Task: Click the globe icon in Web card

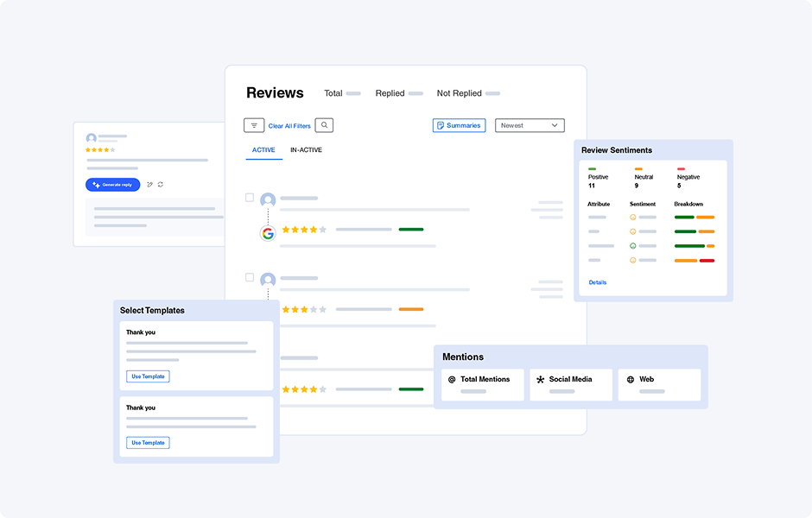Action: click(x=631, y=379)
